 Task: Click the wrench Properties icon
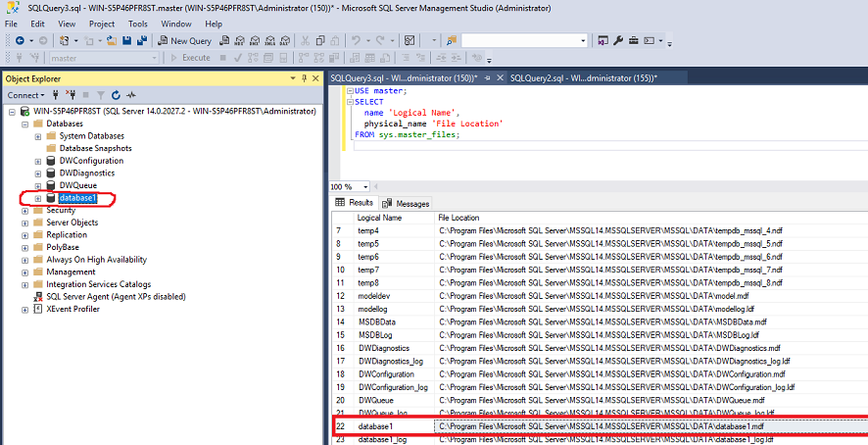point(618,40)
